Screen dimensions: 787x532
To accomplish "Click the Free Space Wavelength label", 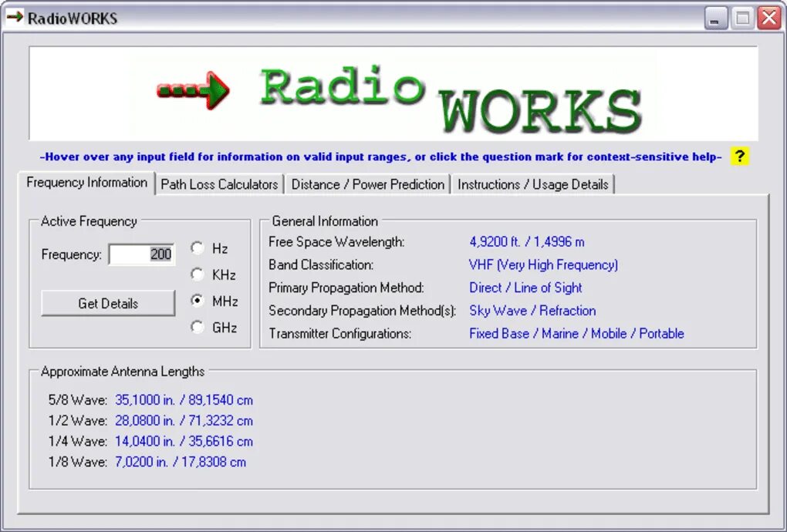I will pyautogui.click(x=336, y=242).
